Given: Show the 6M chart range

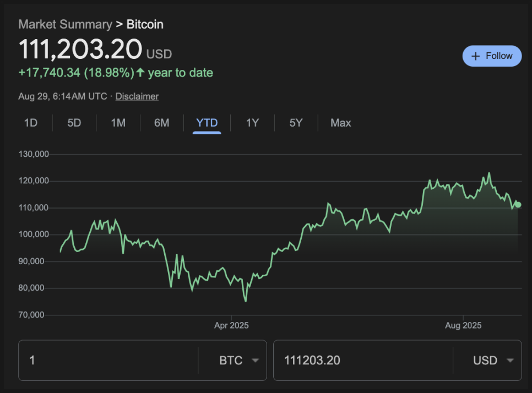Looking at the screenshot, I should pos(161,123).
